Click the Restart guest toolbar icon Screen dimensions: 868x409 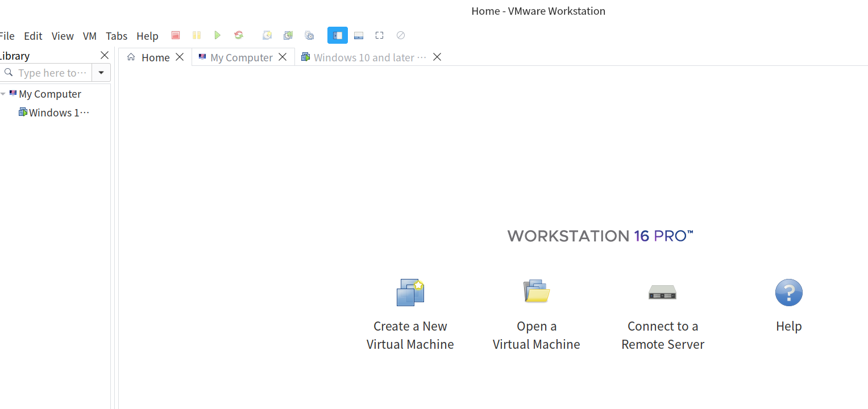click(x=239, y=35)
